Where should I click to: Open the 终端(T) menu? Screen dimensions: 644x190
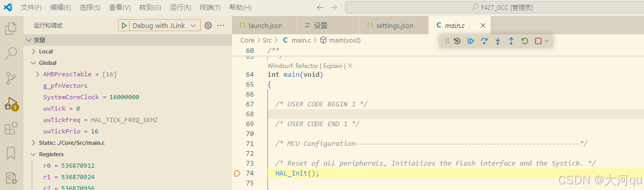coord(210,8)
